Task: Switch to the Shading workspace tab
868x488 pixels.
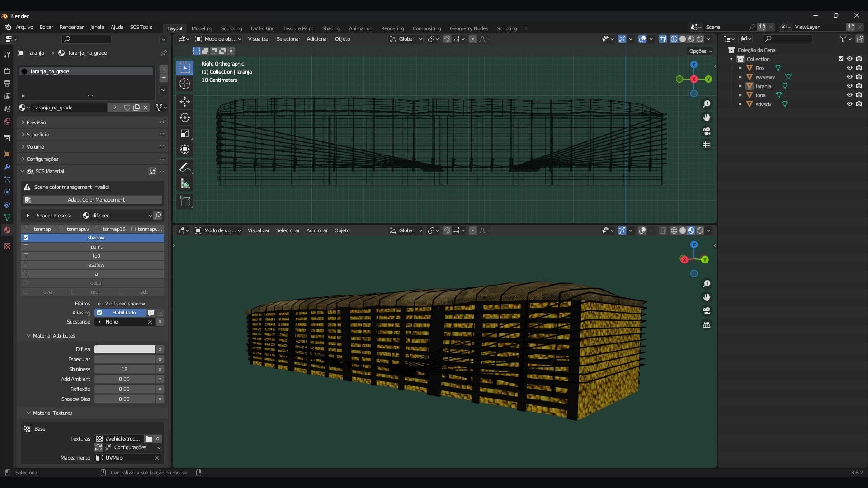Action: click(x=331, y=28)
